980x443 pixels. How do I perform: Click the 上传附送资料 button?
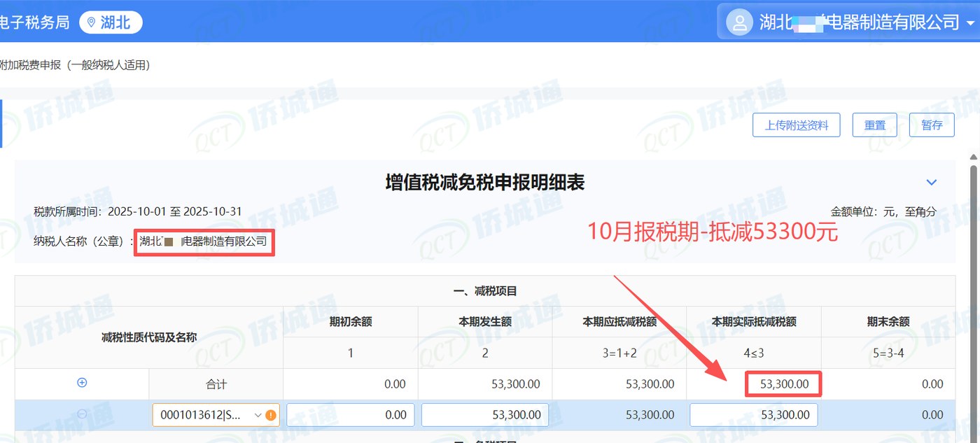(x=797, y=125)
